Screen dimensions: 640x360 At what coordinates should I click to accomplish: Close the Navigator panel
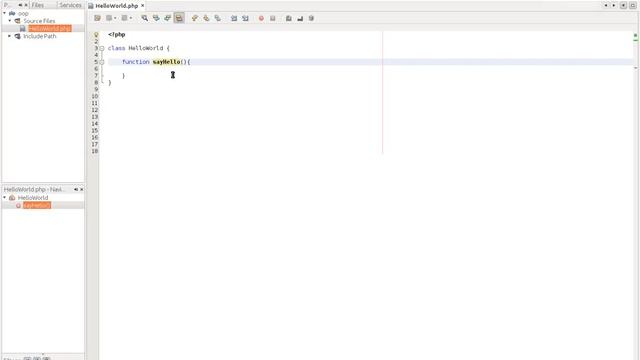pyautogui.click(x=81, y=189)
